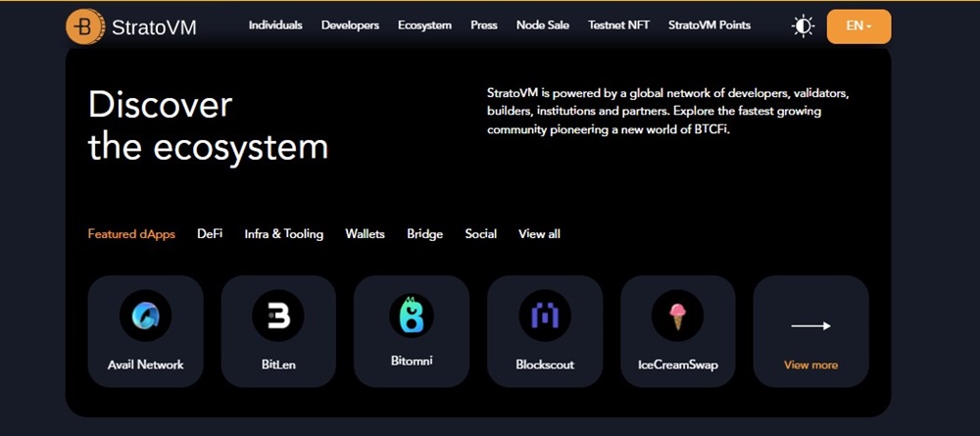Click the StratoVM Bitcoin logo icon

click(x=85, y=26)
